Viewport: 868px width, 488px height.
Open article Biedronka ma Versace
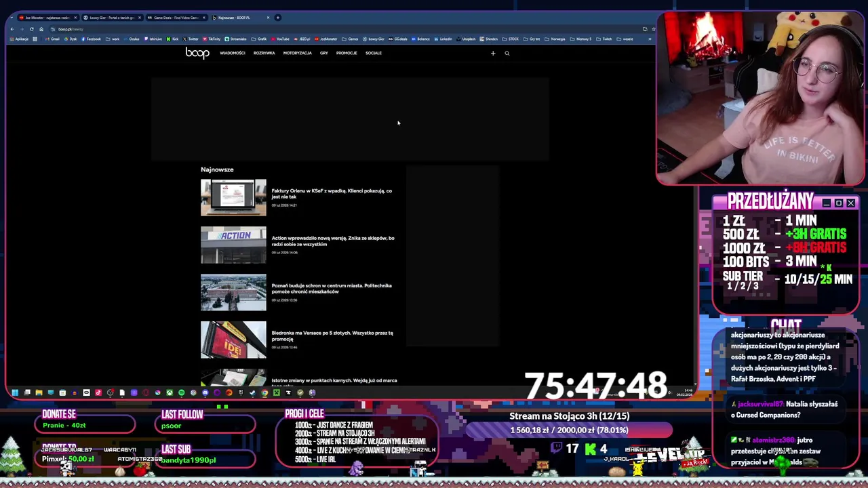coord(332,336)
